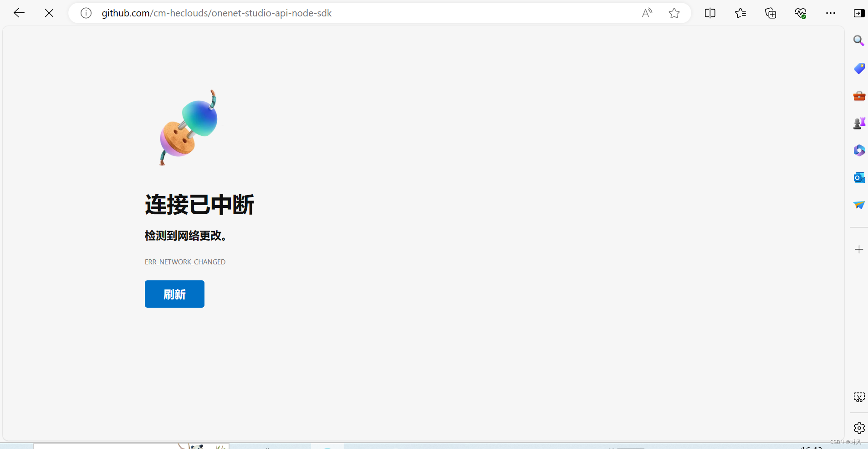Add this page to favorites

674,13
